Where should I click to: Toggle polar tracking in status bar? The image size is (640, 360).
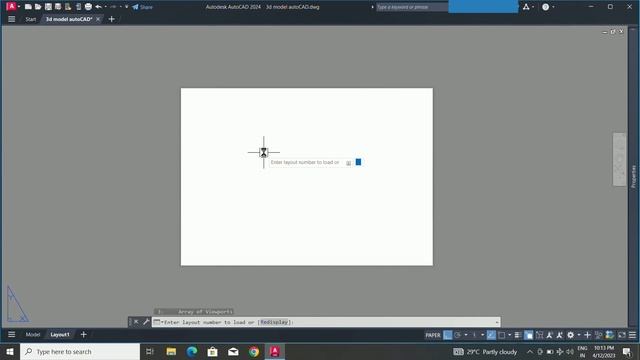(458, 335)
